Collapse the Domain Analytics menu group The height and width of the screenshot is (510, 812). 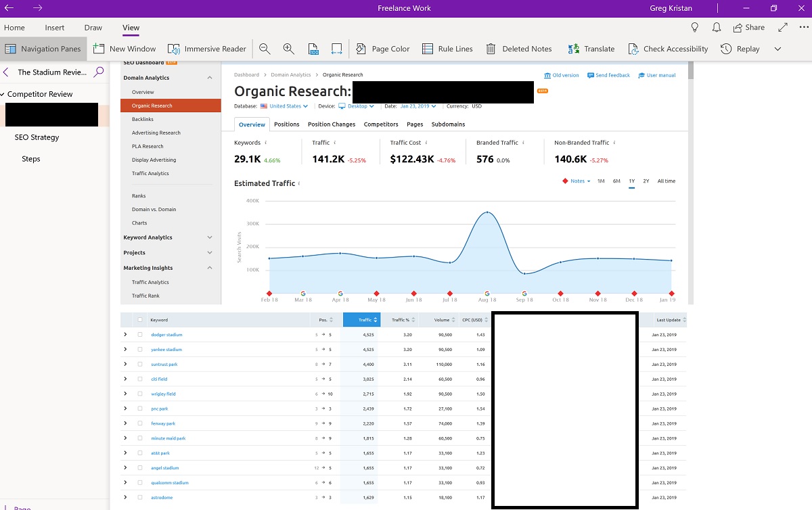coord(210,78)
